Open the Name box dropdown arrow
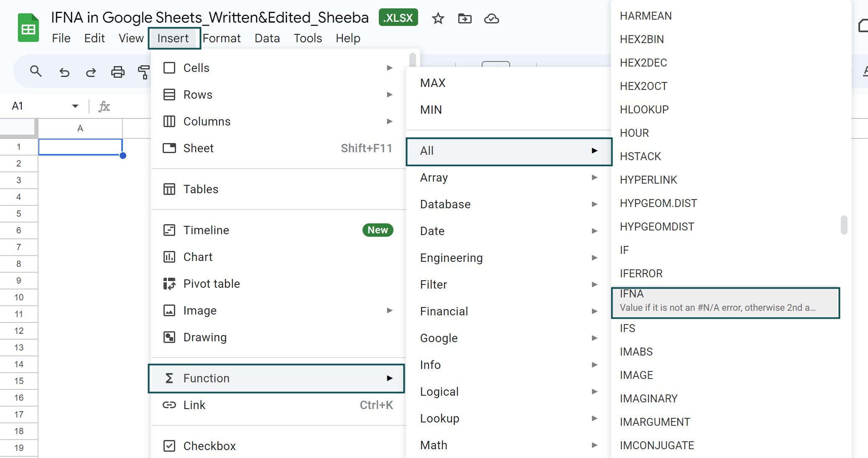This screenshot has width=868, height=458. pos(75,106)
